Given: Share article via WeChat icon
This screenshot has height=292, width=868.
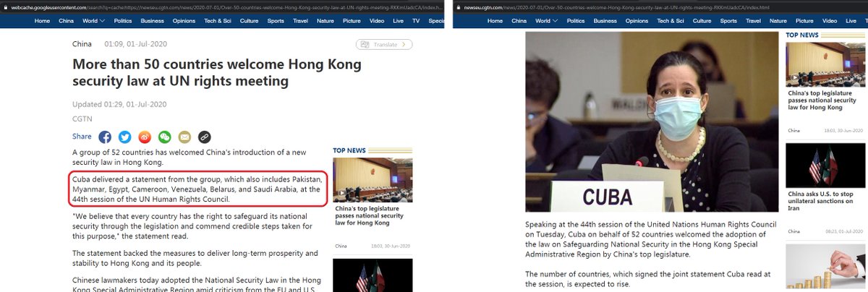Looking at the screenshot, I should click(x=165, y=137).
